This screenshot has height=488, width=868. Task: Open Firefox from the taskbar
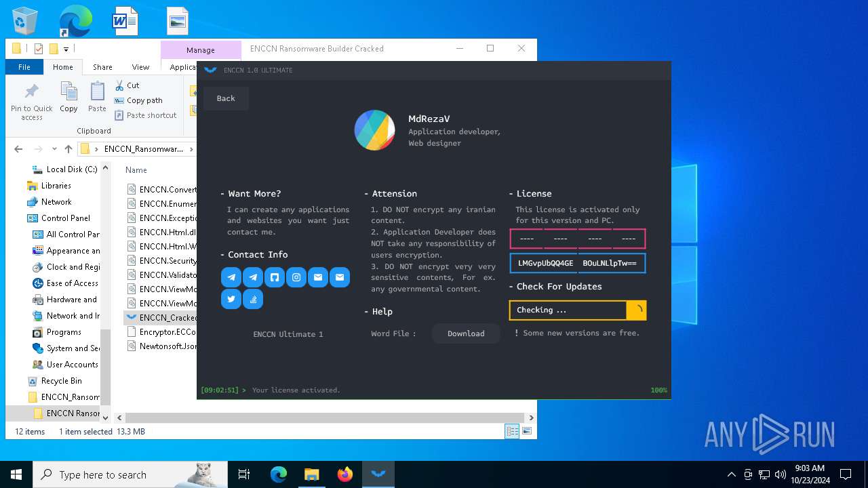(345, 474)
